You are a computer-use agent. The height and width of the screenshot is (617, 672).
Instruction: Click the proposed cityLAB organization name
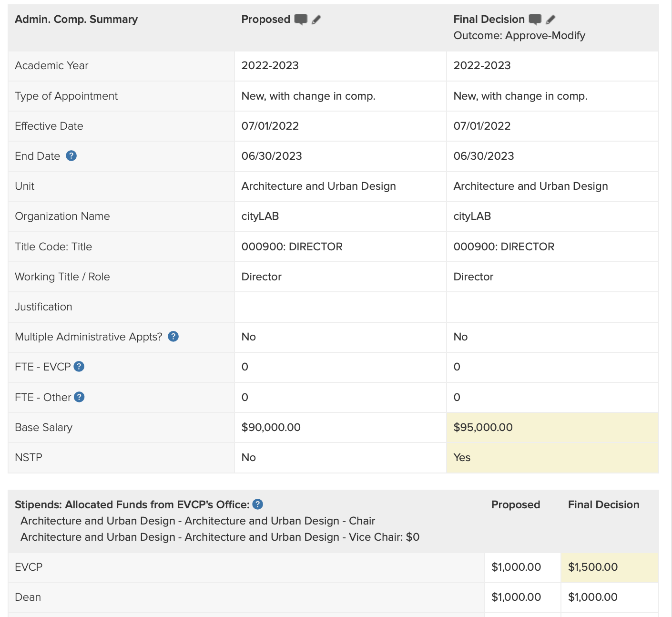tap(260, 216)
